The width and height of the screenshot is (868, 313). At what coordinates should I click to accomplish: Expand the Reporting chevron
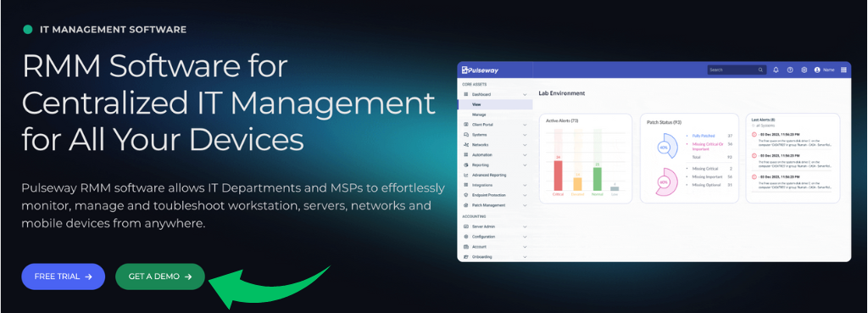pos(525,165)
